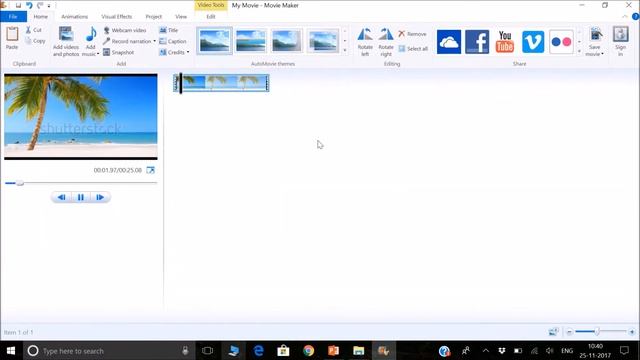Collapse the ribbon with the chevron

(x=624, y=17)
